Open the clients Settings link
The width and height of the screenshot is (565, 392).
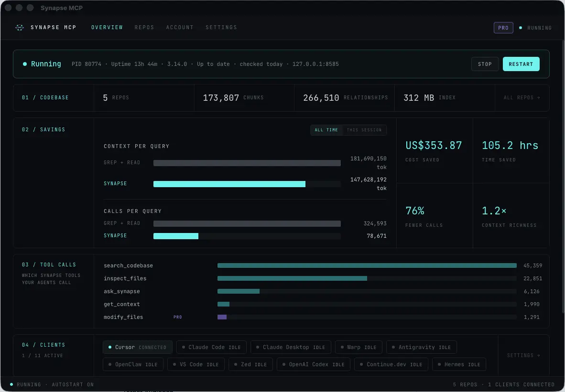[523, 356]
